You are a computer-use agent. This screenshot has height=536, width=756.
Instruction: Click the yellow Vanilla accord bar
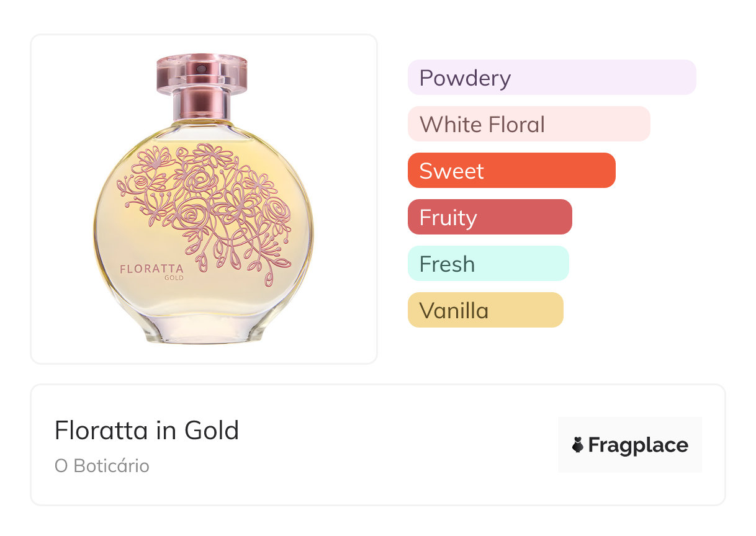coord(485,310)
